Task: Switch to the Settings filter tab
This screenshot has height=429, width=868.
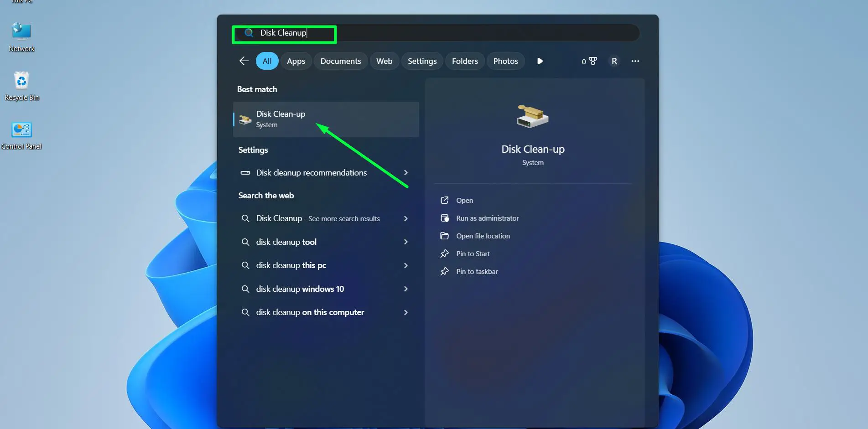Action: [x=421, y=61]
